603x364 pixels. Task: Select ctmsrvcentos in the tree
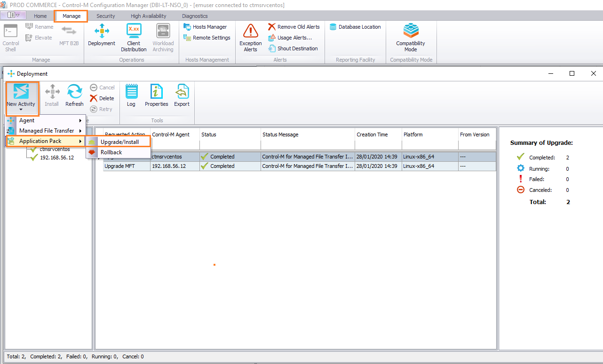pyautogui.click(x=55, y=149)
